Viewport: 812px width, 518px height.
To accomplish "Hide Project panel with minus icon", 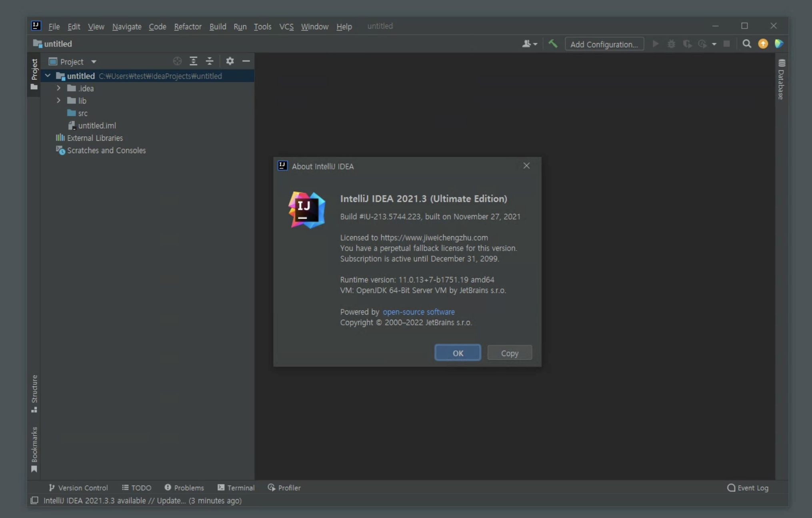I will click(x=246, y=61).
